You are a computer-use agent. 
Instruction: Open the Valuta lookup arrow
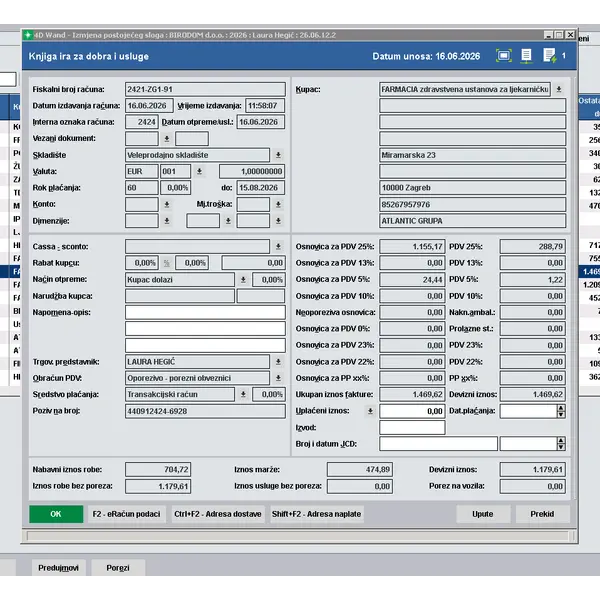pos(199,171)
